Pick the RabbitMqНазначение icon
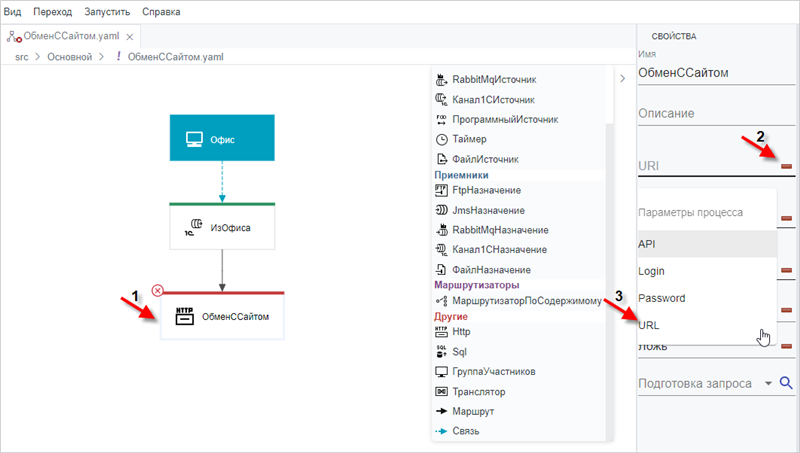Screen dimensions: 800x453 pyautogui.click(x=441, y=230)
